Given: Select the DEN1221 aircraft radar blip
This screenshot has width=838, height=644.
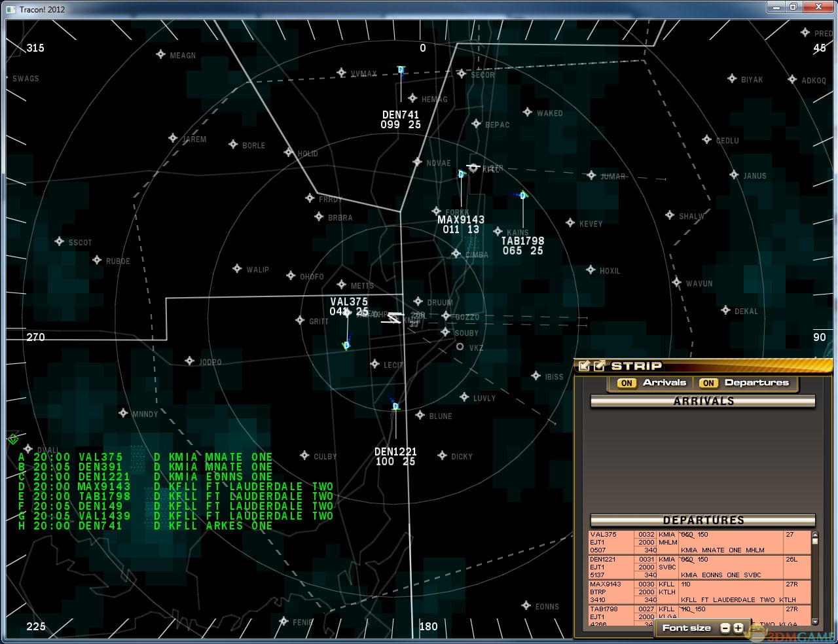Looking at the screenshot, I should pos(395,406).
